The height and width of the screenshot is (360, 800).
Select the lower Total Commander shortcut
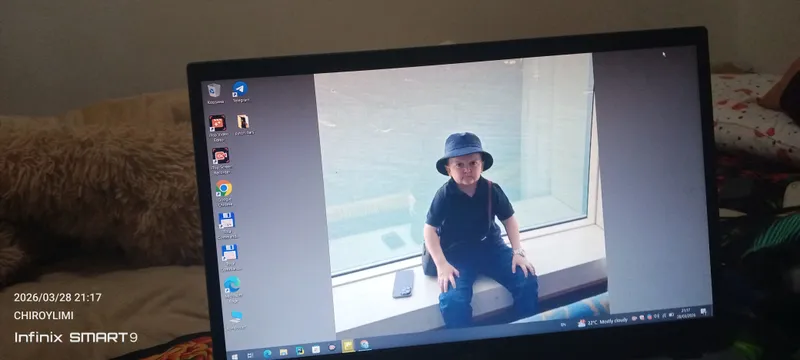[230, 257]
